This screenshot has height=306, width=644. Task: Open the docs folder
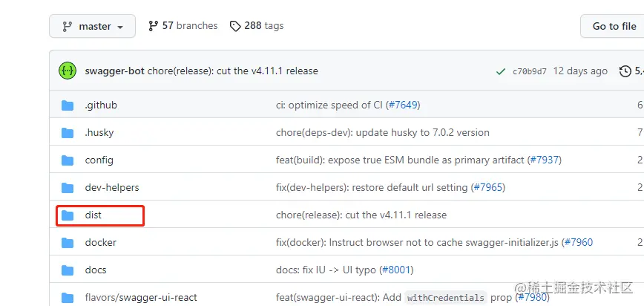tap(96, 270)
